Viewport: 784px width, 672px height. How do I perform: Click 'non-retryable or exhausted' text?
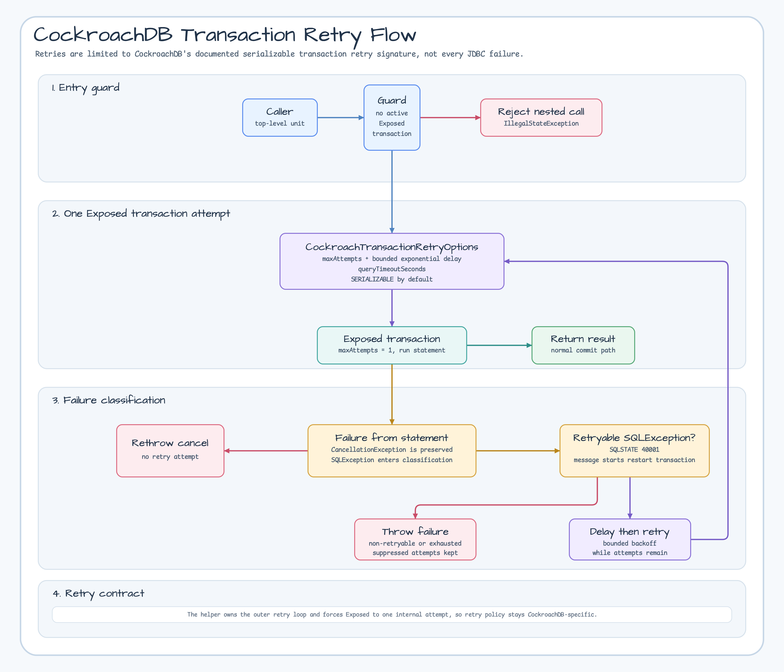[415, 543]
